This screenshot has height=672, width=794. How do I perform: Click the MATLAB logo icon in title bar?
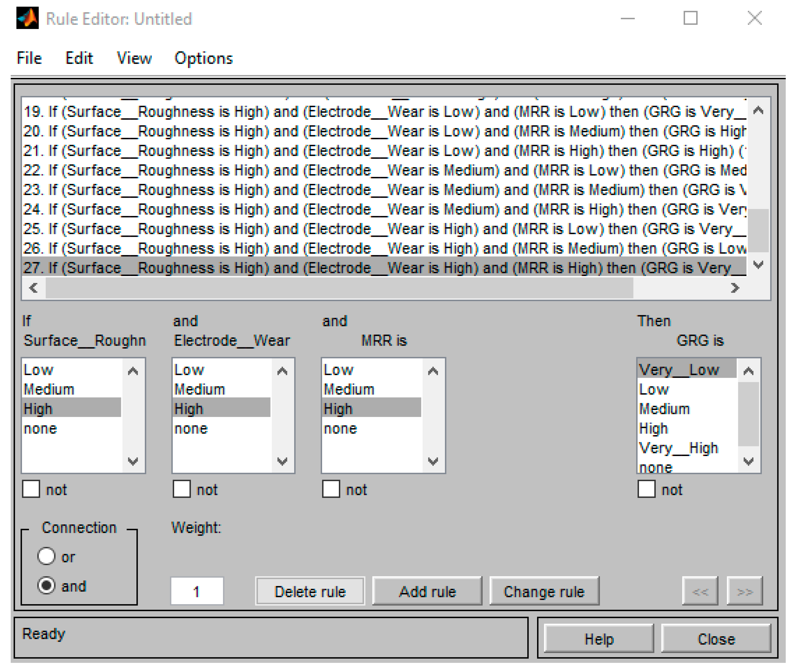pyautogui.click(x=27, y=18)
